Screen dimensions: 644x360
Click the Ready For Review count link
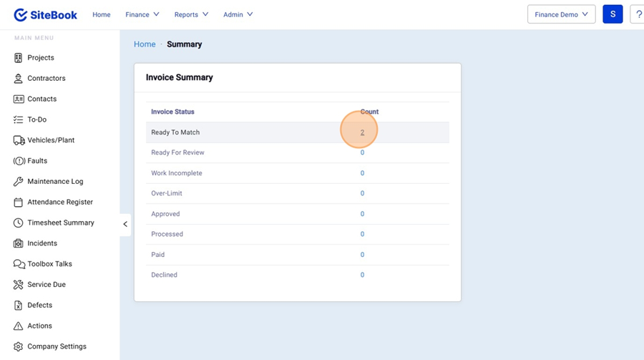pyautogui.click(x=362, y=152)
